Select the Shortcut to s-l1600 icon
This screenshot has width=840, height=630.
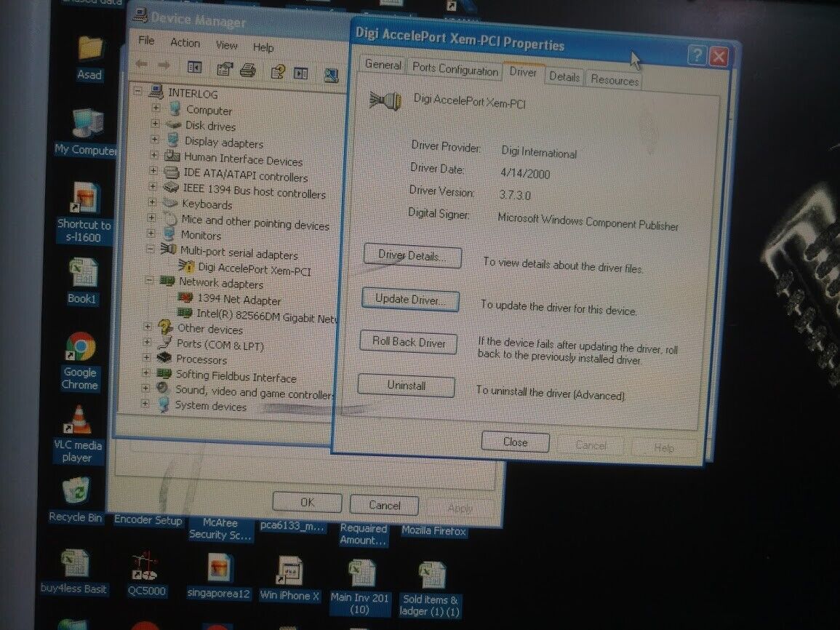point(84,212)
